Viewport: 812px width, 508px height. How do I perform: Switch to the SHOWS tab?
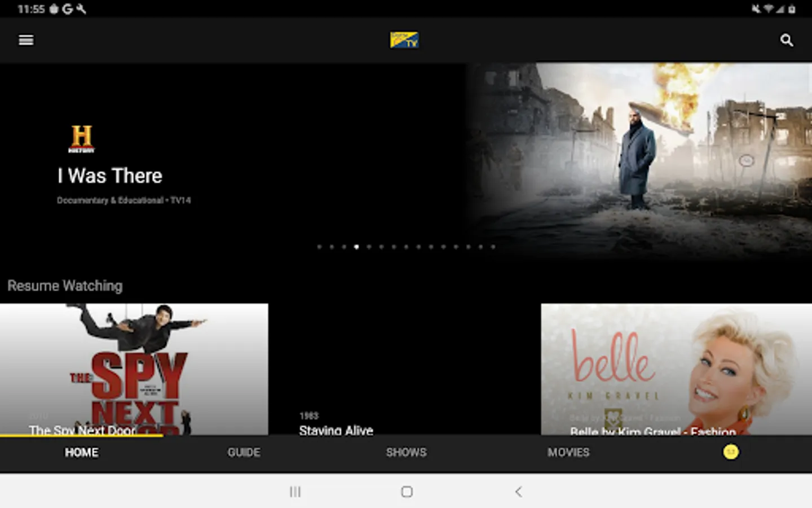406,452
